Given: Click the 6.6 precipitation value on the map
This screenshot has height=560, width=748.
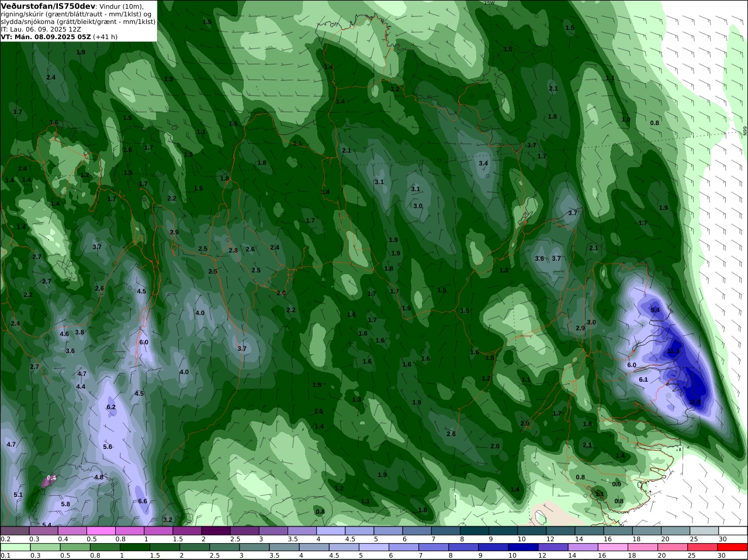Looking at the screenshot, I should (143, 502).
